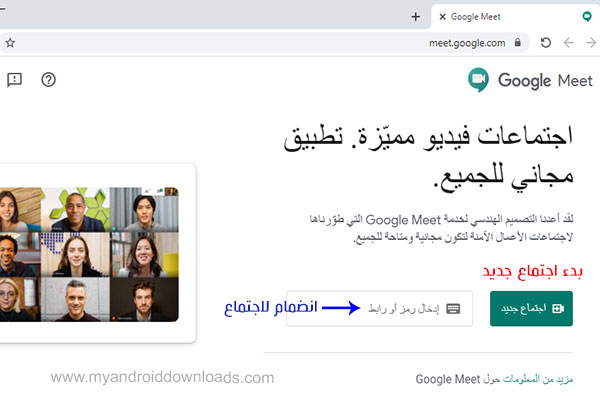Viewport: 600px width, 400px height.
Task: Click the Google Meet title text
Action: tap(545, 81)
